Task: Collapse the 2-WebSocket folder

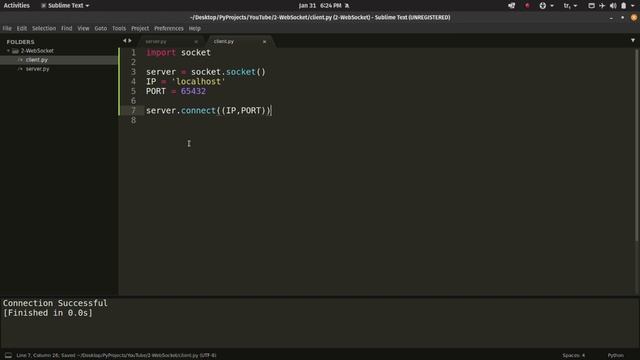Action: [8, 51]
